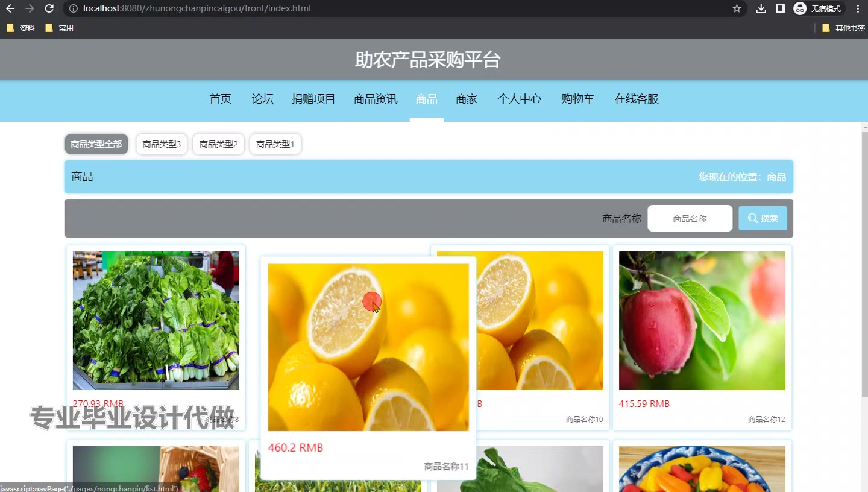
Task: Open the 购物车 nav item
Action: coord(577,99)
